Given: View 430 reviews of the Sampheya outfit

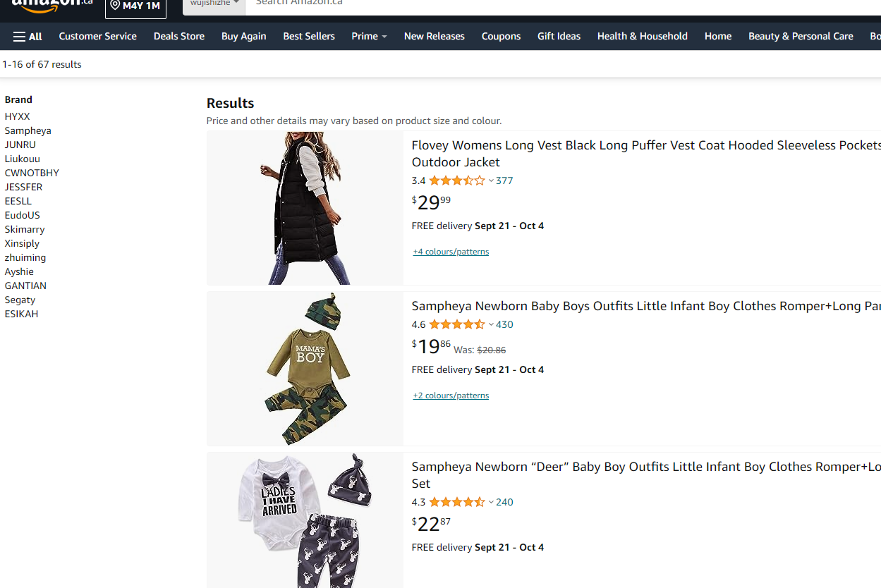Looking at the screenshot, I should tap(504, 324).
